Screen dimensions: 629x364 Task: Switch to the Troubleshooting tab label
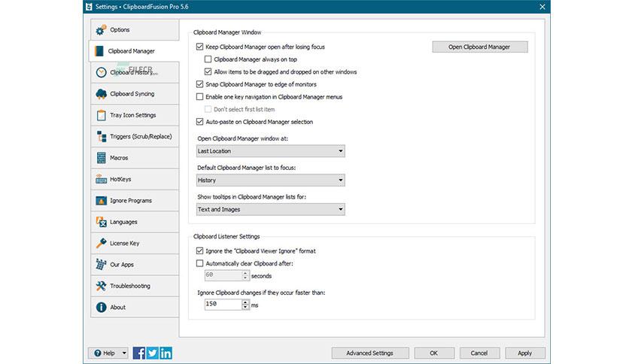130,286
